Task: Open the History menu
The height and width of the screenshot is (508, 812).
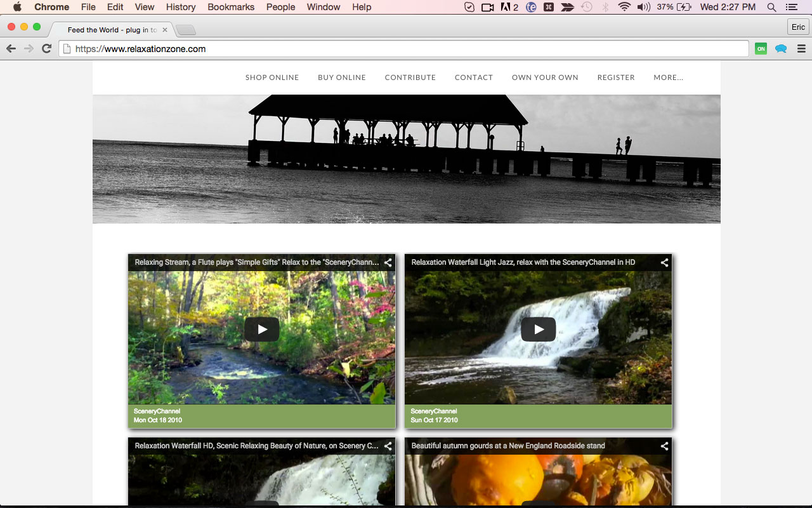Action: click(181, 7)
